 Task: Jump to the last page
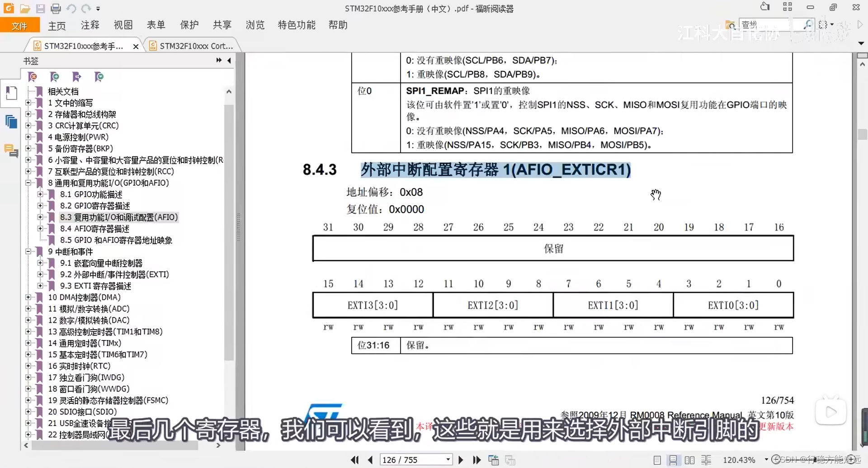pos(476,460)
